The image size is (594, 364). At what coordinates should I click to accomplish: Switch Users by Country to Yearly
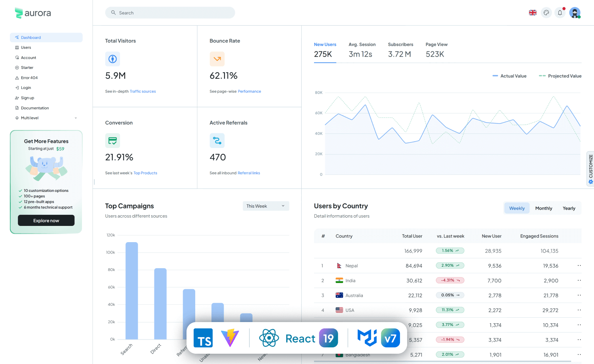[569, 208]
